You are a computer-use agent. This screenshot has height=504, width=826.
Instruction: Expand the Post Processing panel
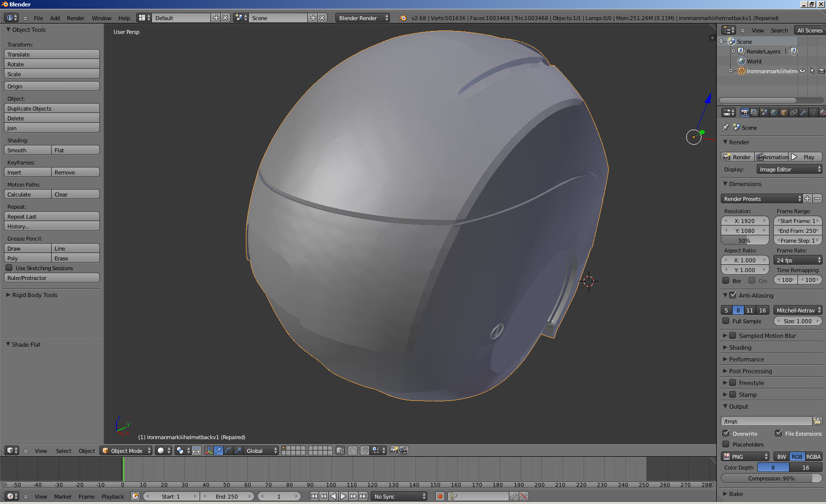750,371
